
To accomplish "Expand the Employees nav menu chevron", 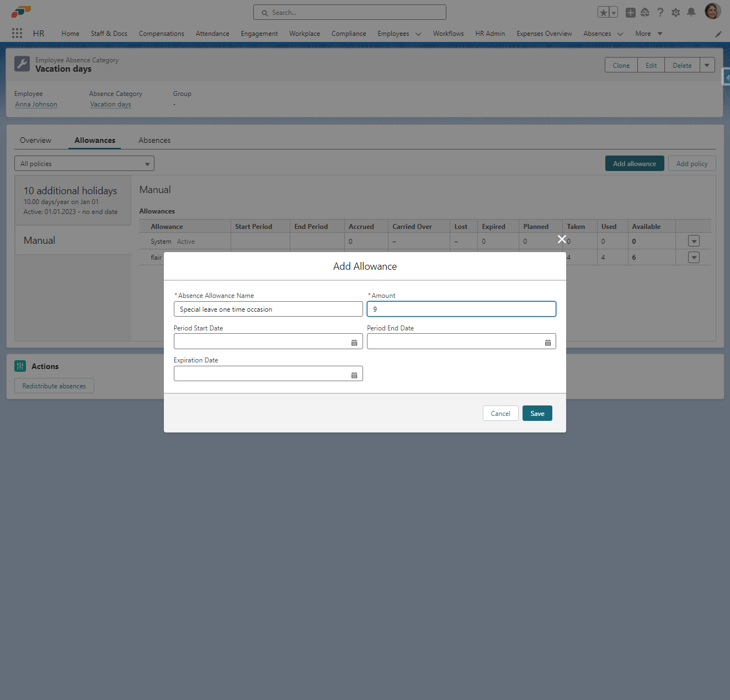I will (x=418, y=34).
